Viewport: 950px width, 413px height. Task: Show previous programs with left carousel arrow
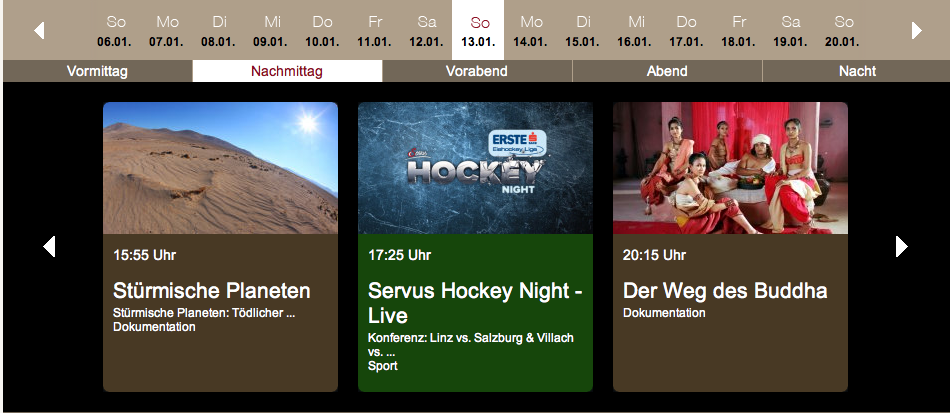click(x=49, y=246)
